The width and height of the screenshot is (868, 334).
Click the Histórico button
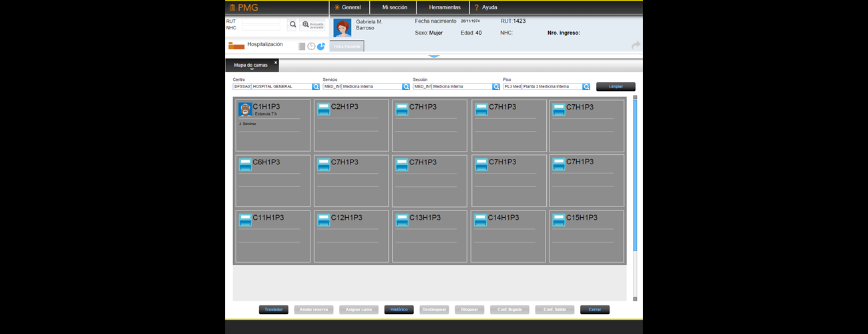coord(399,310)
